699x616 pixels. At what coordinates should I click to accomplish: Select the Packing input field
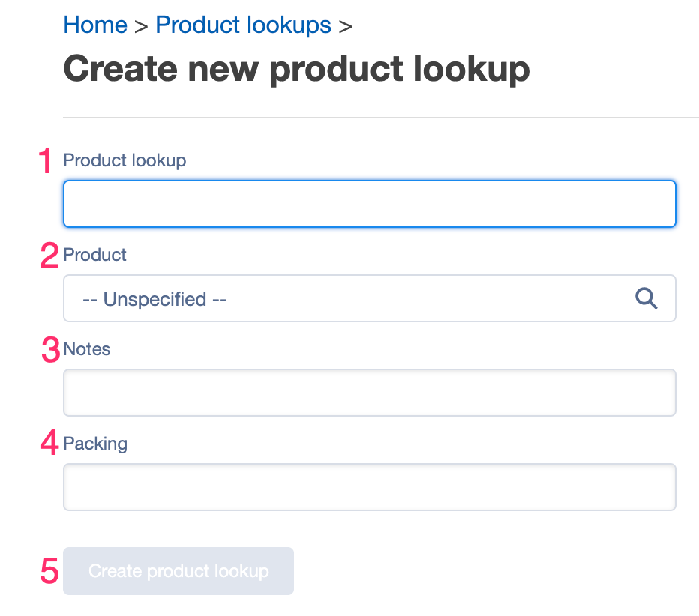point(370,487)
